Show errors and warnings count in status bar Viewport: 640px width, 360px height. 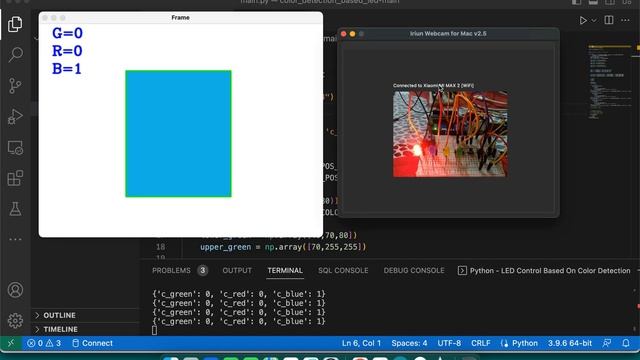tap(44, 343)
